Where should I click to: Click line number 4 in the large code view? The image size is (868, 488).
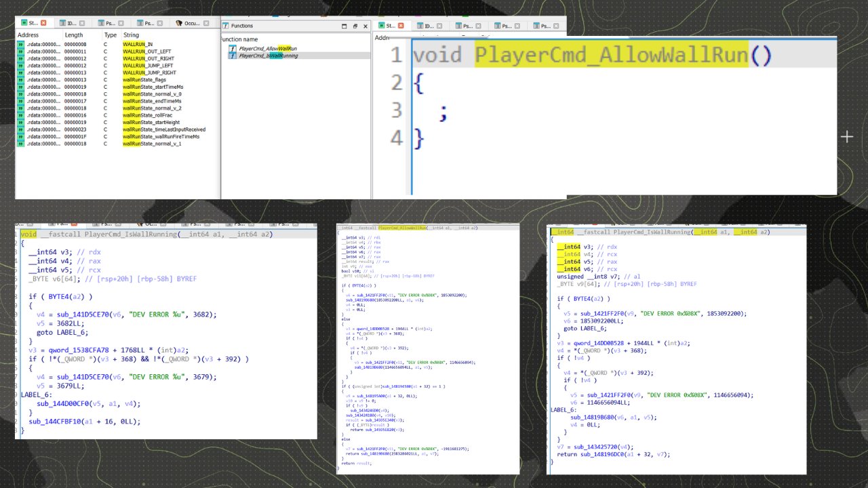[x=396, y=138]
